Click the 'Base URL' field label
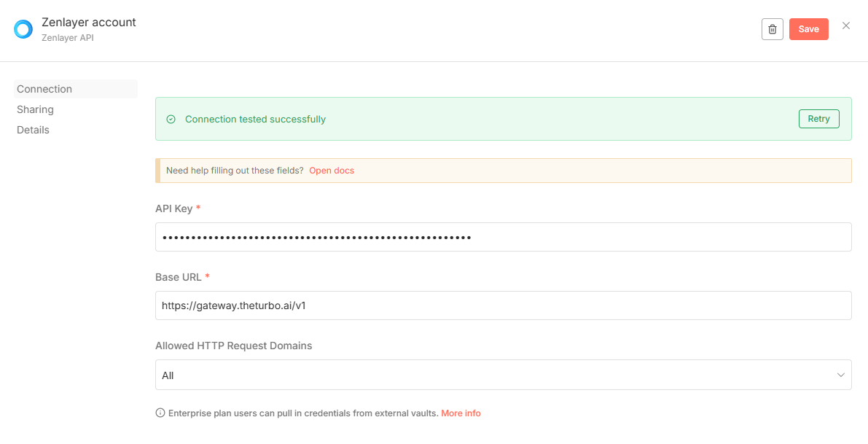 (x=179, y=277)
